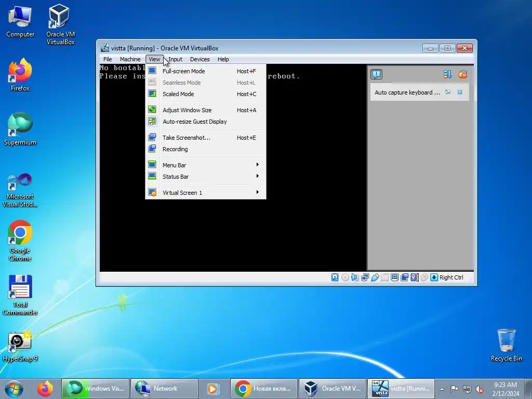This screenshot has height=399, width=532.
Task: Switch to Windows Vista Supermium taskbar button
Action: coord(96,389)
